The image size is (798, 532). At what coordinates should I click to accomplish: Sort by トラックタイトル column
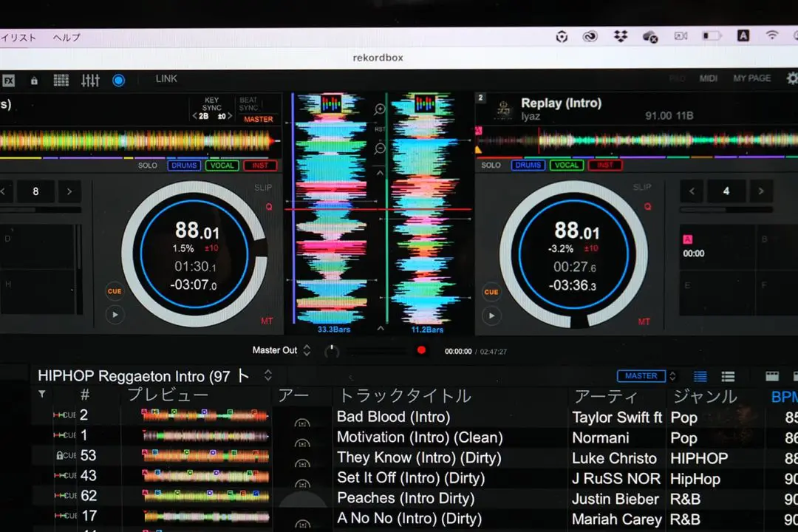406,395
